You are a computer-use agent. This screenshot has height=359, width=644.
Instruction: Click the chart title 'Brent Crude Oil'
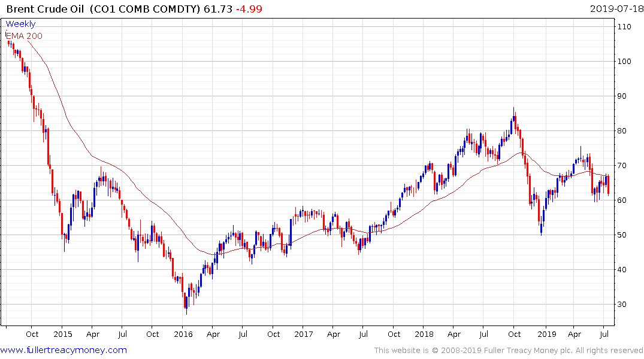coord(45,9)
